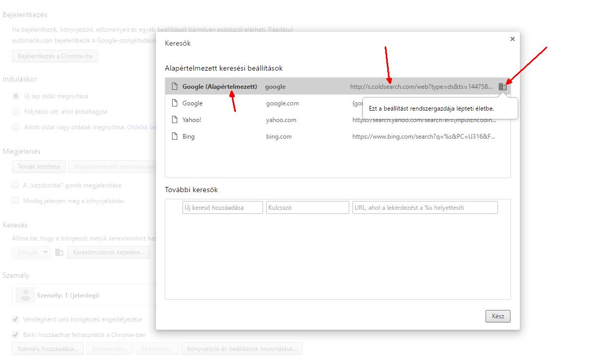
Task: Click the Kész button
Action: point(498,316)
